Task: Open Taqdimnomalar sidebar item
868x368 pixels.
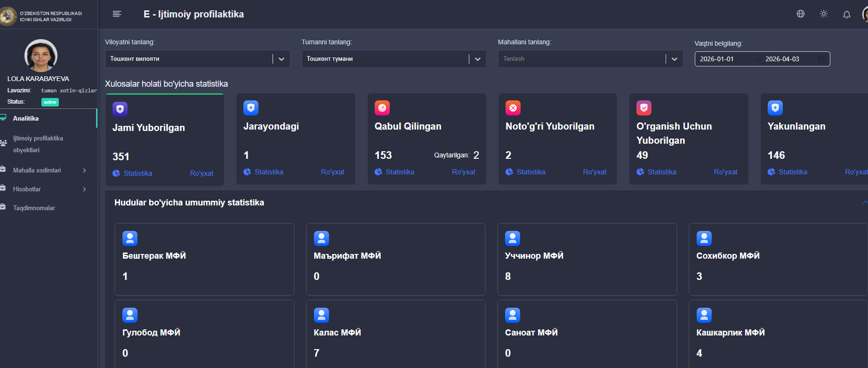Action: coord(48,208)
